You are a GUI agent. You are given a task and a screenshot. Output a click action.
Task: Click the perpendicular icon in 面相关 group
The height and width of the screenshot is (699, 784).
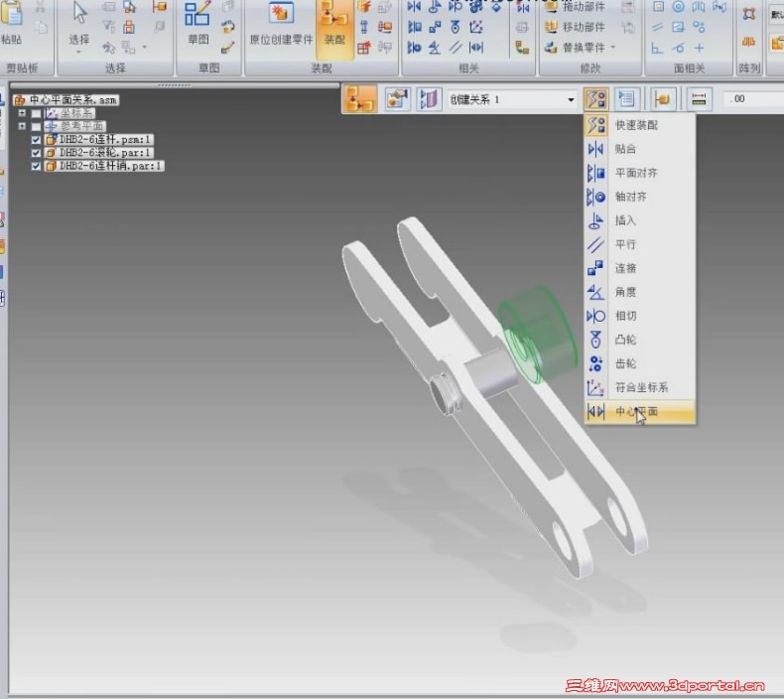click(x=657, y=48)
